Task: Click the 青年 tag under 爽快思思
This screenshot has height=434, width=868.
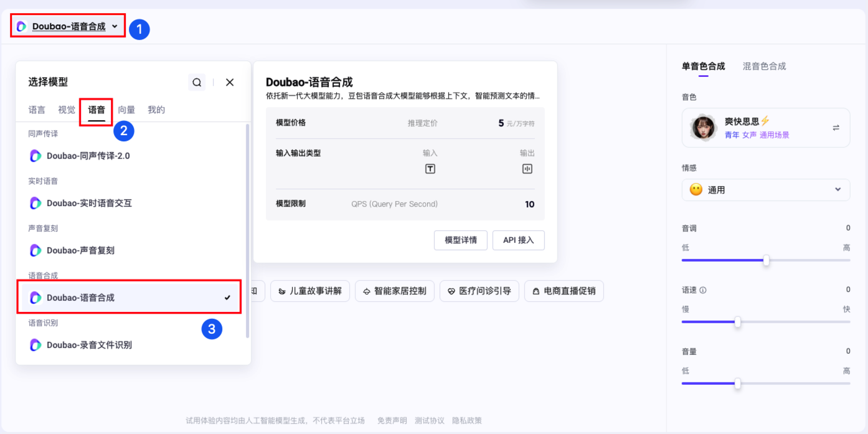Action: click(x=732, y=135)
